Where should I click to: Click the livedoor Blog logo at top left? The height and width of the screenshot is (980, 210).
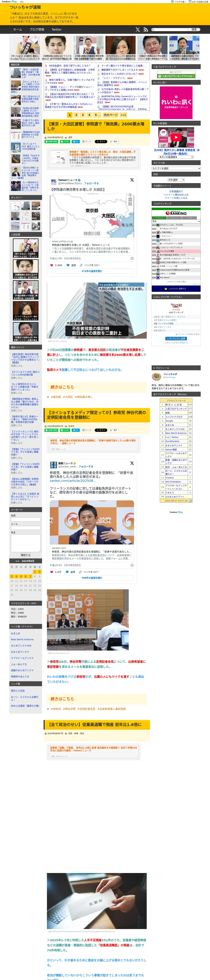pyautogui.click(x=9, y=1)
